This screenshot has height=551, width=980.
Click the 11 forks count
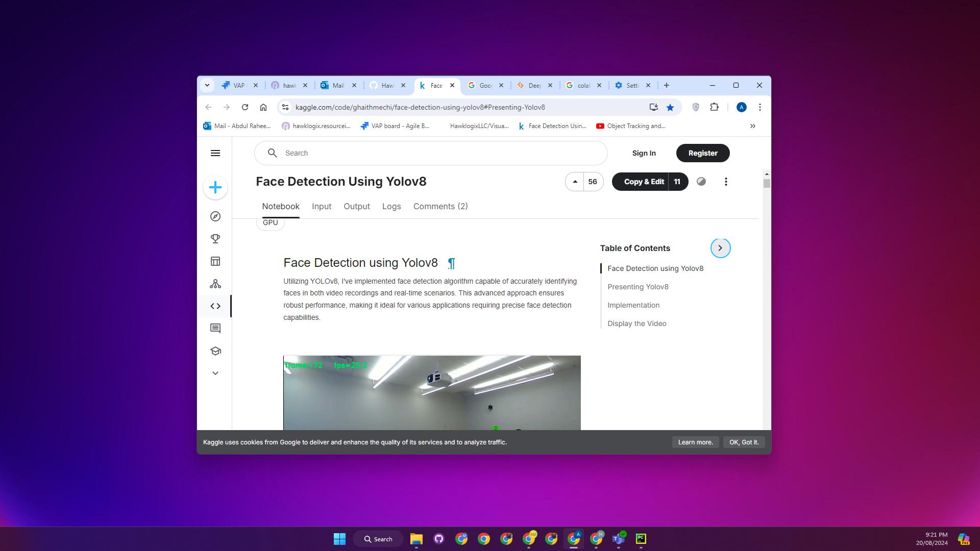pos(677,182)
